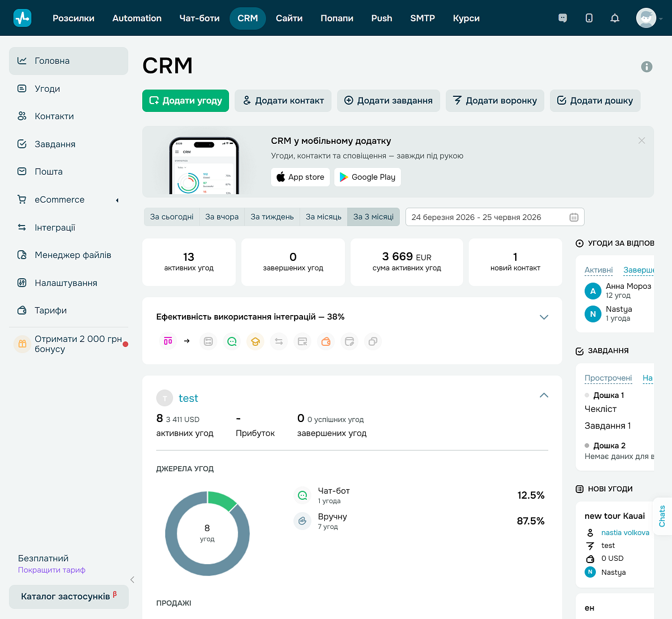672x619 pixels.
Task: Open Менеджер файлів in sidebar
Action: 68,255
